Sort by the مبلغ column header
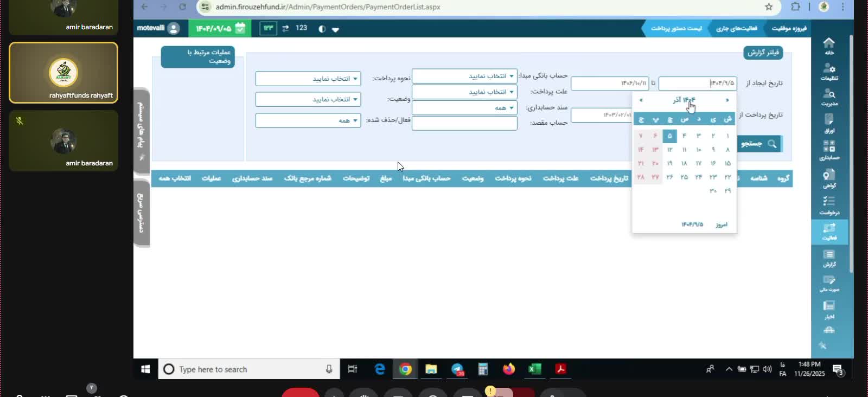Image resolution: width=868 pixels, height=397 pixels. point(386,178)
